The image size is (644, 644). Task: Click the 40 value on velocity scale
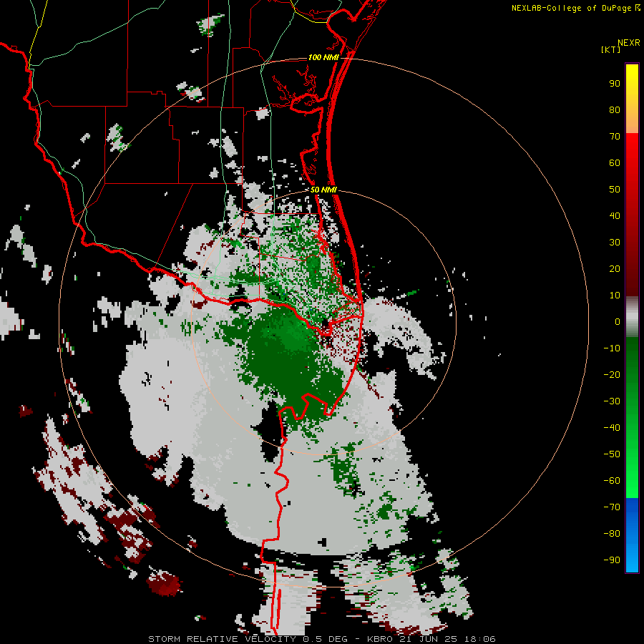pyautogui.click(x=615, y=215)
